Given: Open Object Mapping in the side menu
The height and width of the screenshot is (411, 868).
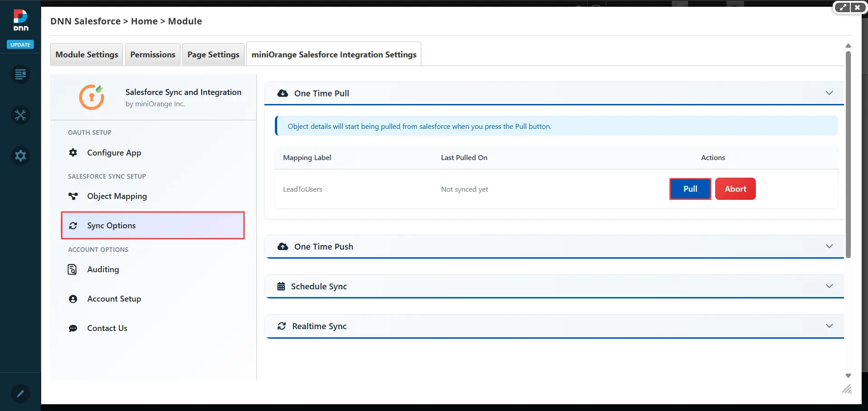Looking at the screenshot, I should coord(153,196).
